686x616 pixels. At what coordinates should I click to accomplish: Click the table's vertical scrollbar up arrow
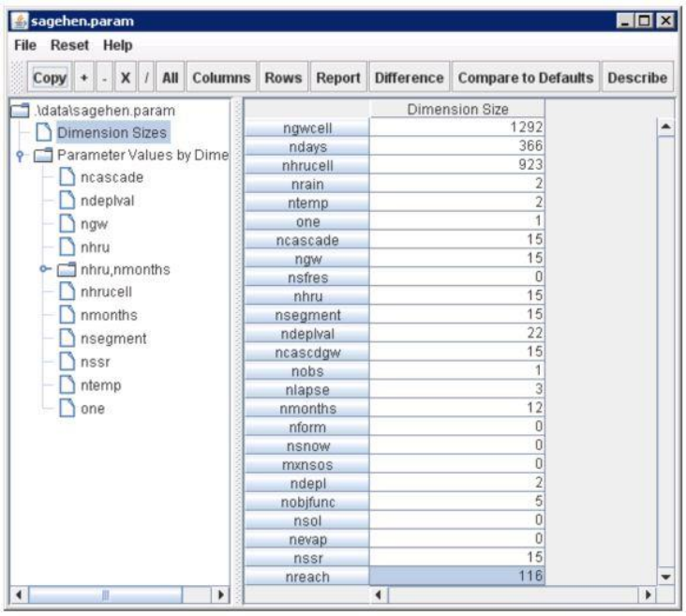[666, 127]
